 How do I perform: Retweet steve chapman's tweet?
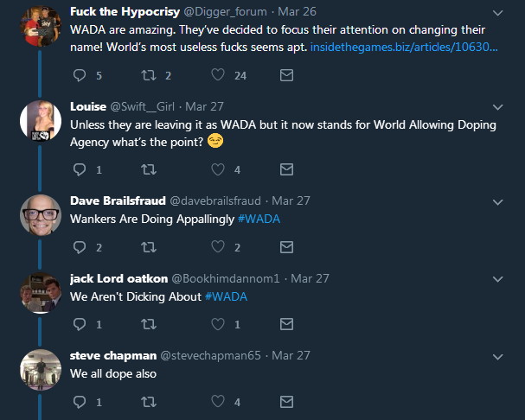click(x=148, y=402)
